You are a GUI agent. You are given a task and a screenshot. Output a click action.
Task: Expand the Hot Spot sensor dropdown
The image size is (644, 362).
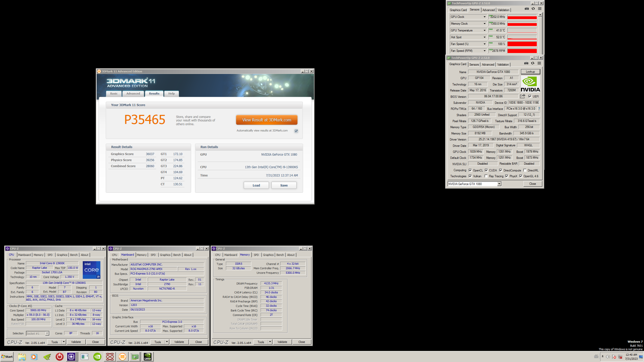(x=485, y=37)
